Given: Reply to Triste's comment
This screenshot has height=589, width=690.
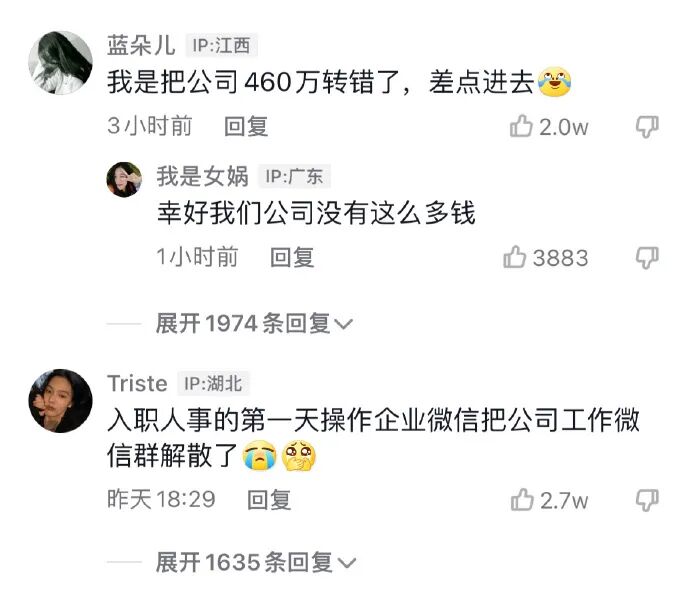Looking at the screenshot, I should coord(269,500).
